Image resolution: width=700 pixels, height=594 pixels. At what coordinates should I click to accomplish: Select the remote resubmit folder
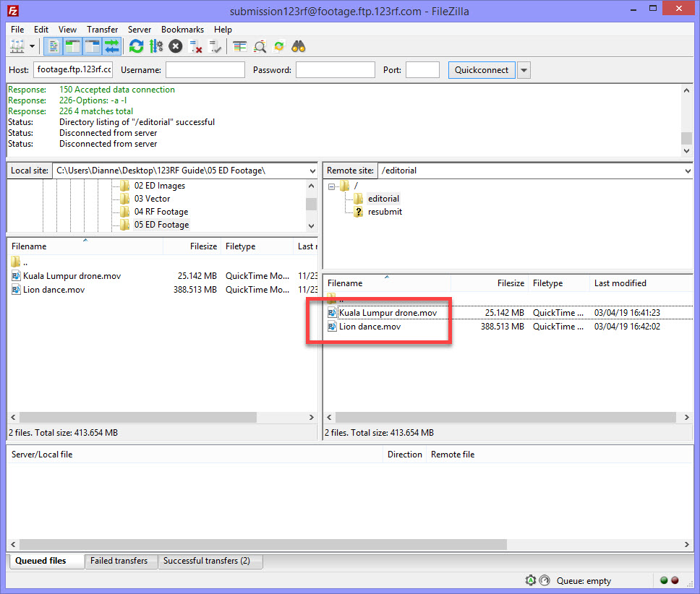click(x=385, y=212)
